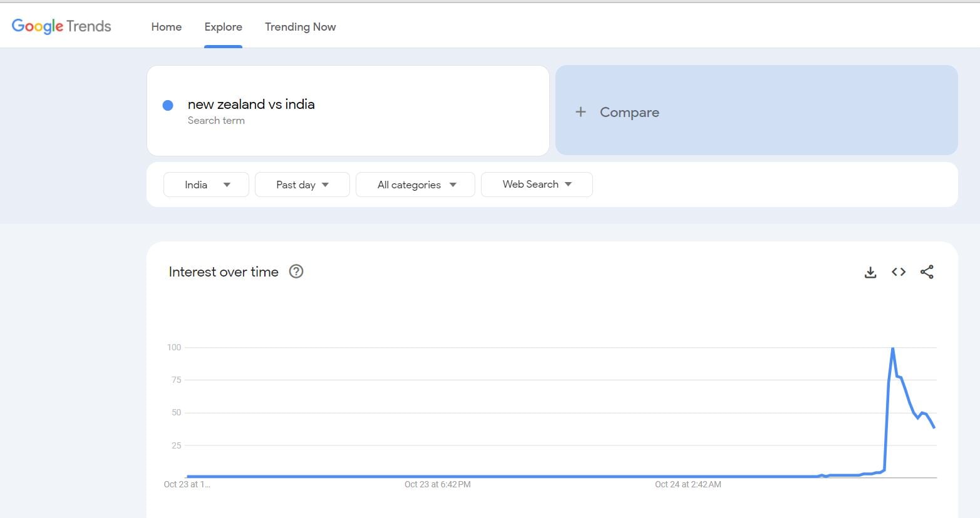Share the Interest over time chart

927,272
